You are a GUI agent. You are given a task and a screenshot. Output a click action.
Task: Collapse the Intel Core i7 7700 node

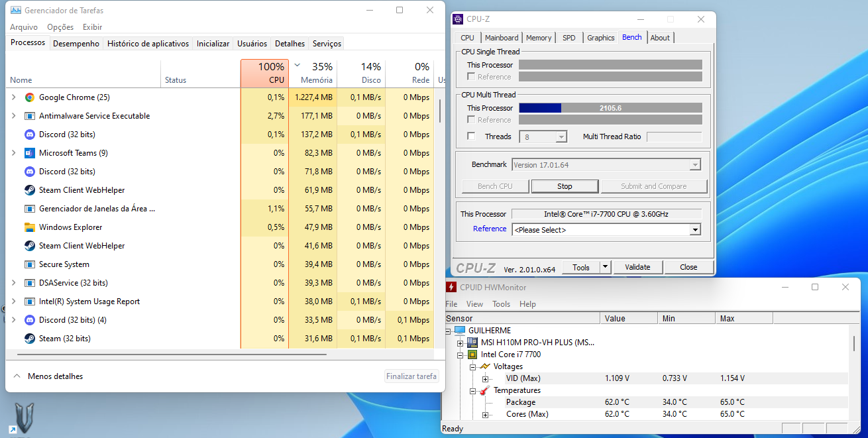(461, 355)
